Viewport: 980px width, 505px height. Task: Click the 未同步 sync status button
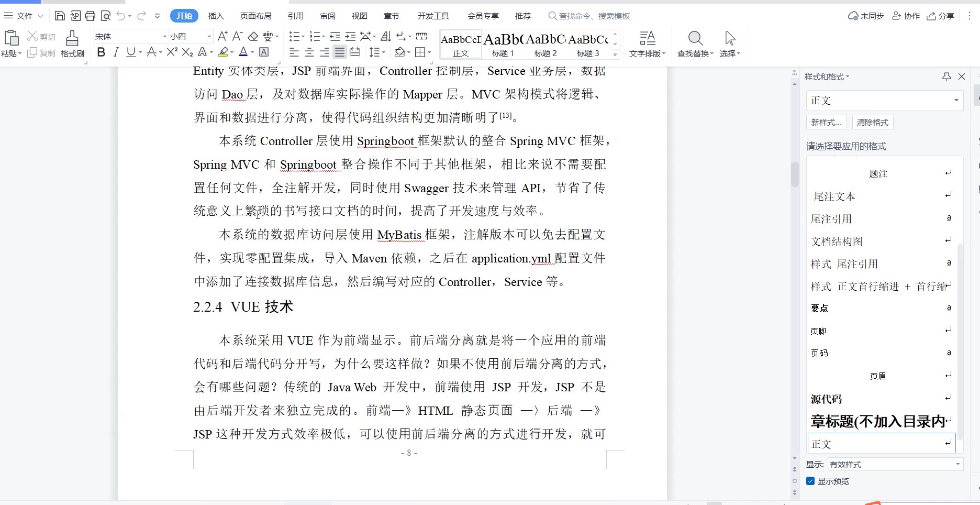tap(866, 16)
